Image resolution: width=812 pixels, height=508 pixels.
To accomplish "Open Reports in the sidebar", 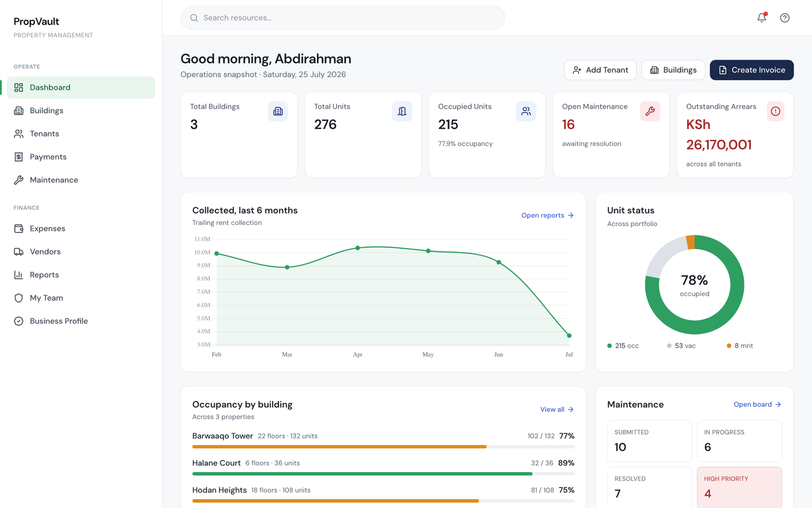I will coord(81,275).
